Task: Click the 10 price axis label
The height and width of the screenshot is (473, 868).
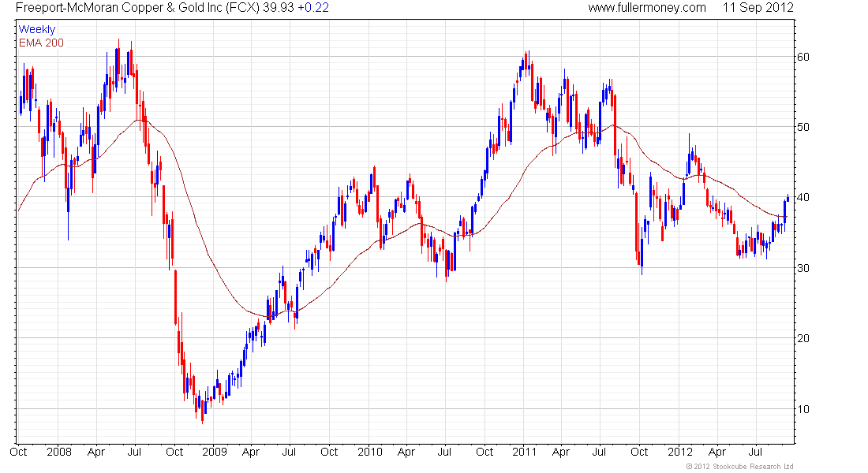Action: tap(803, 409)
